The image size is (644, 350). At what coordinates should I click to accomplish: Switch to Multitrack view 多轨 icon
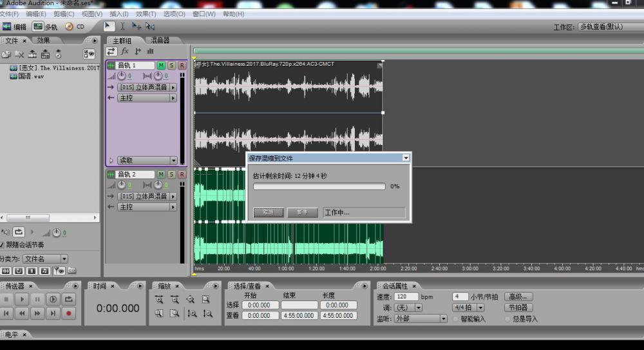(45, 26)
